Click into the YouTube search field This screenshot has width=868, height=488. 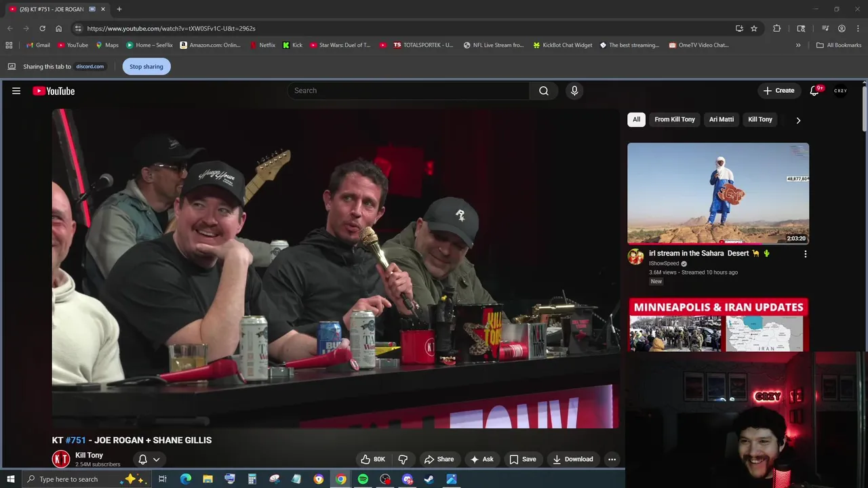point(408,91)
